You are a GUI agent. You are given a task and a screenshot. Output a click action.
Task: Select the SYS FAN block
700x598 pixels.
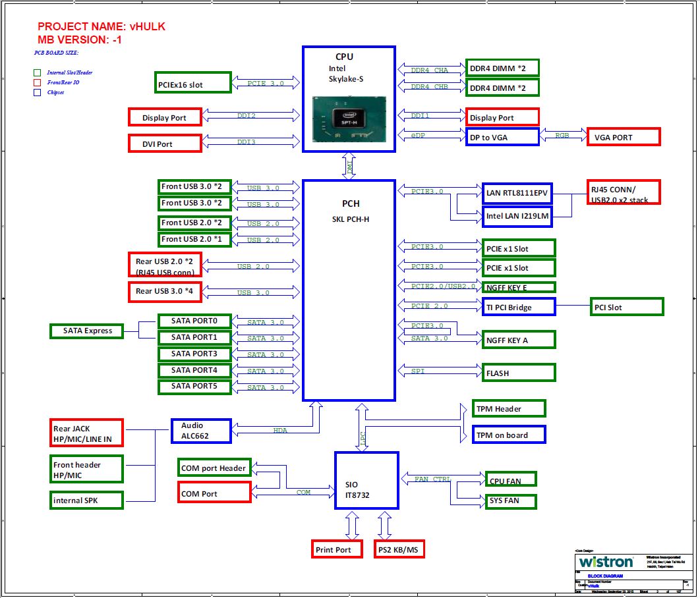tap(511, 501)
